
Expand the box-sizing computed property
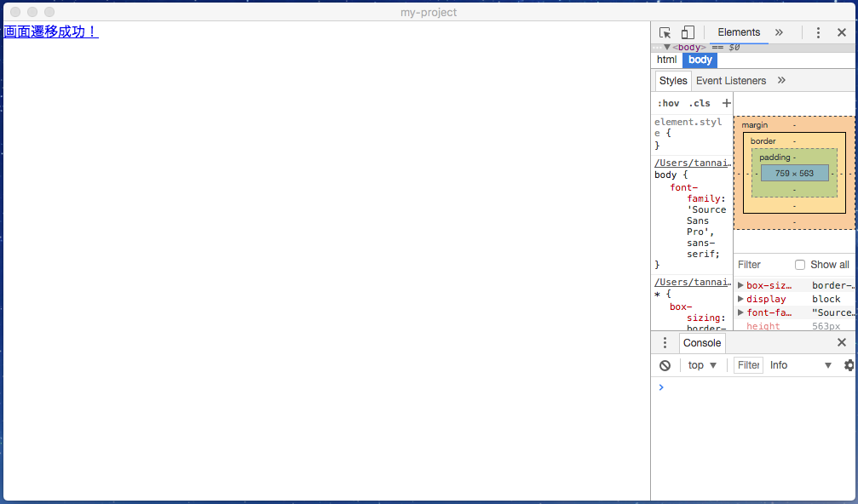pyautogui.click(x=740, y=284)
